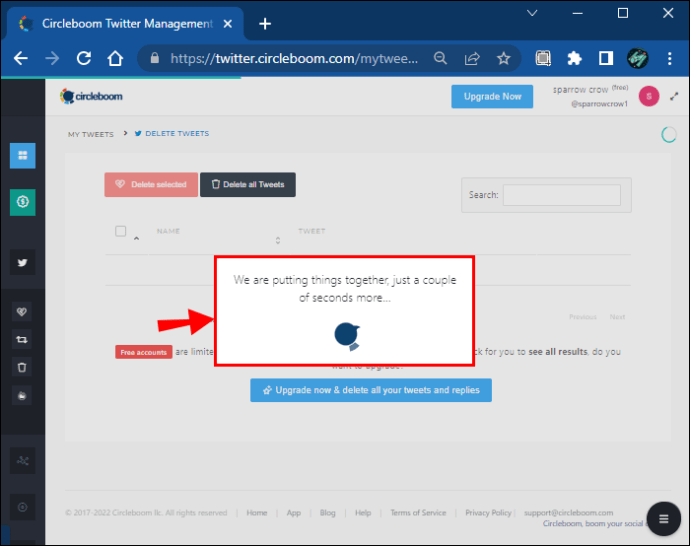Focus the Search input field
This screenshot has height=546, width=690.
(x=562, y=195)
